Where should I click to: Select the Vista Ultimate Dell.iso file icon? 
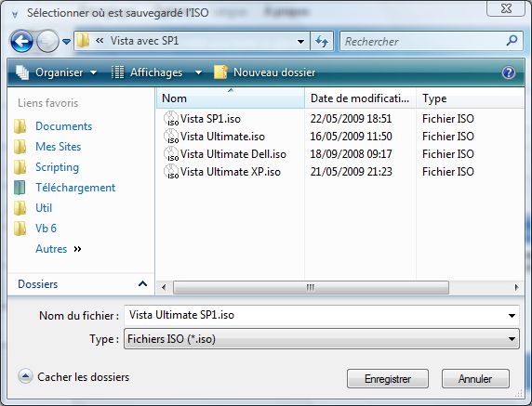pyautogui.click(x=171, y=154)
